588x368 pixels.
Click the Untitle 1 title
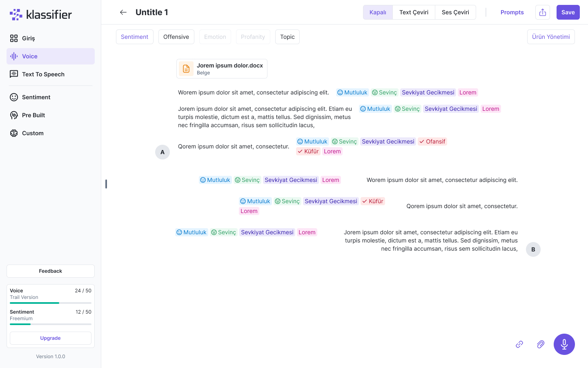152,12
